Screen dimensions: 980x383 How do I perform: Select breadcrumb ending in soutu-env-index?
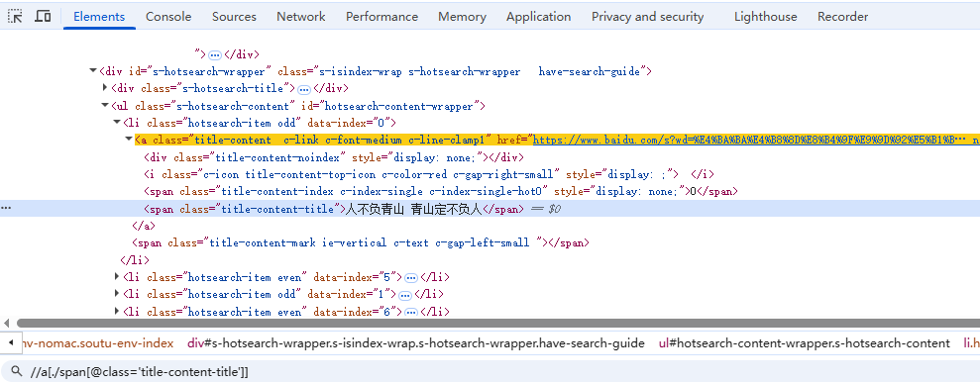[97, 343]
